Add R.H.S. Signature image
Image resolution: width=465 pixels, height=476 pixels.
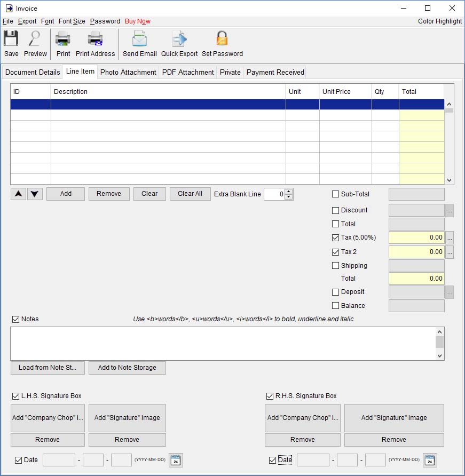point(394,418)
